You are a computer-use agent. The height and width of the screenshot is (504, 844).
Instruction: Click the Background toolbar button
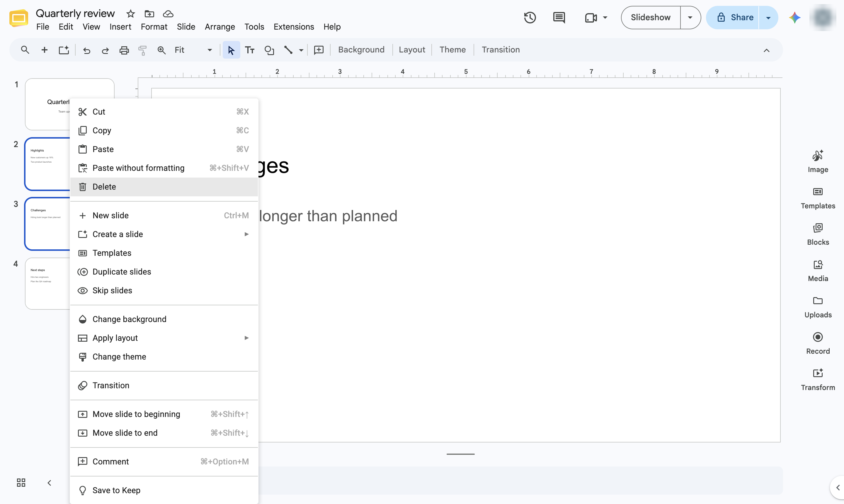(361, 50)
